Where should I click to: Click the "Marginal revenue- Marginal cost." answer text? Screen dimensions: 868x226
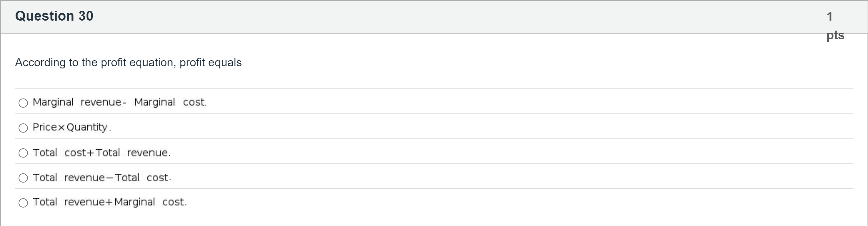pos(120,102)
